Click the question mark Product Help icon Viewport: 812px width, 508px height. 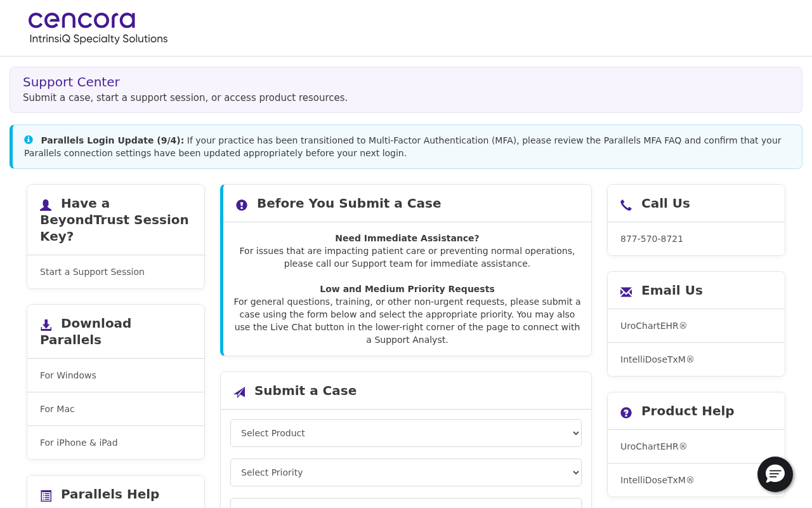(x=626, y=412)
